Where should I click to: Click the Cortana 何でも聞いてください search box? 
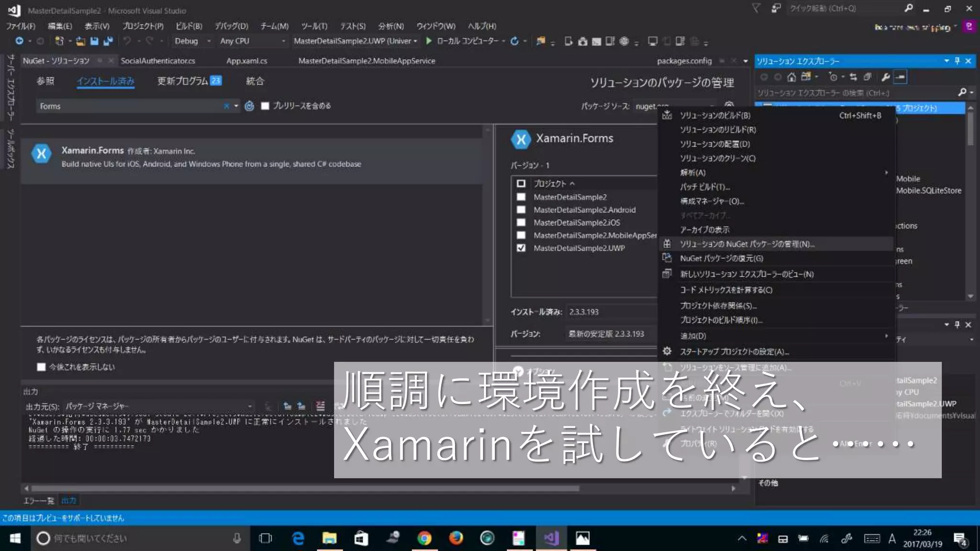point(141,538)
